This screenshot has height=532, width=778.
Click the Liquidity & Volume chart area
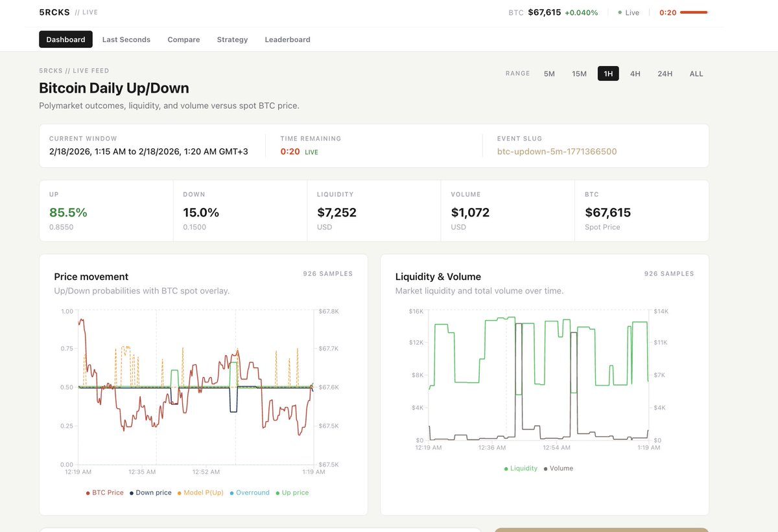click(538, 375)
